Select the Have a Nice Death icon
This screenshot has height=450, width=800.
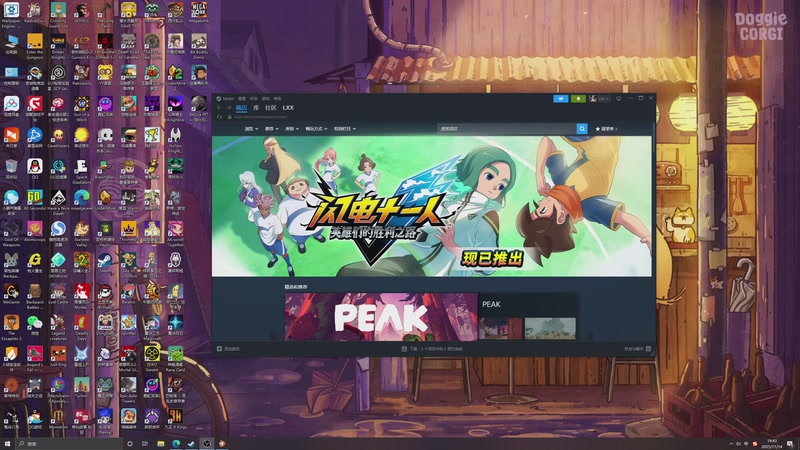(58, 203)
